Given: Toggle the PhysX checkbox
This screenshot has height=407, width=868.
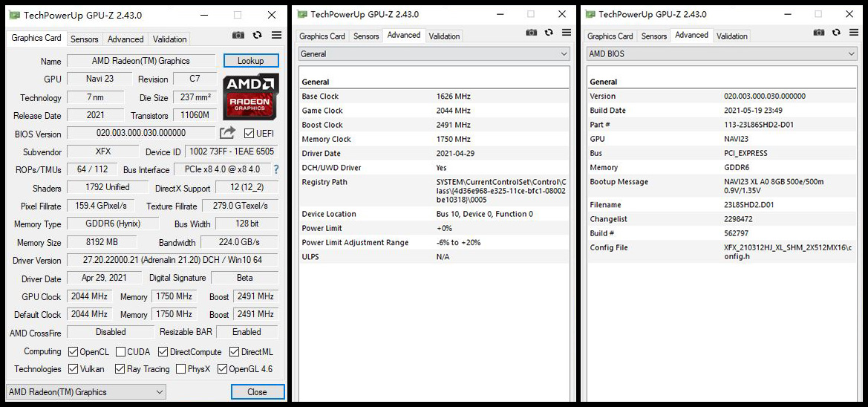Looking at the screenshot, I should point(180,369).
